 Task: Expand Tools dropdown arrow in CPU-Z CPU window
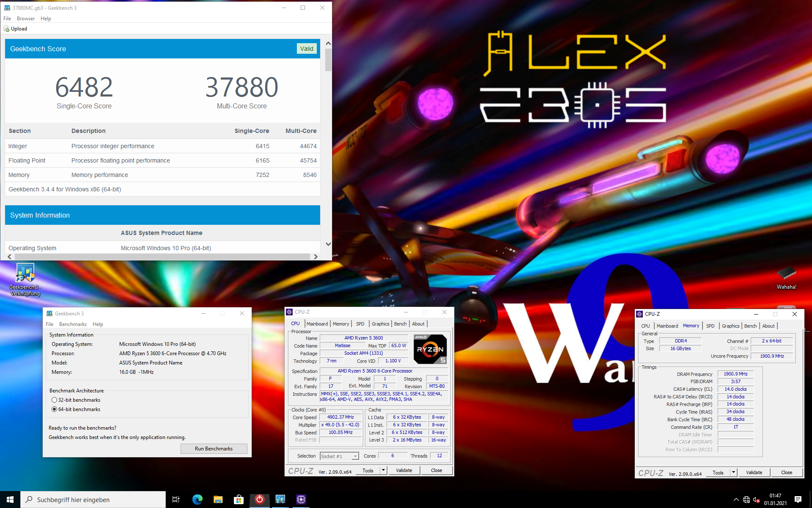383,470
